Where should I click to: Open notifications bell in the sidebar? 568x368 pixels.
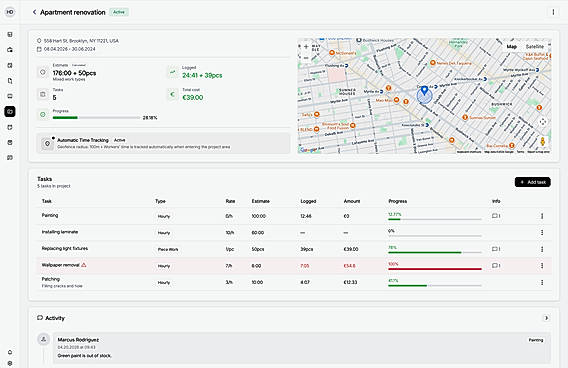[10, 352]
